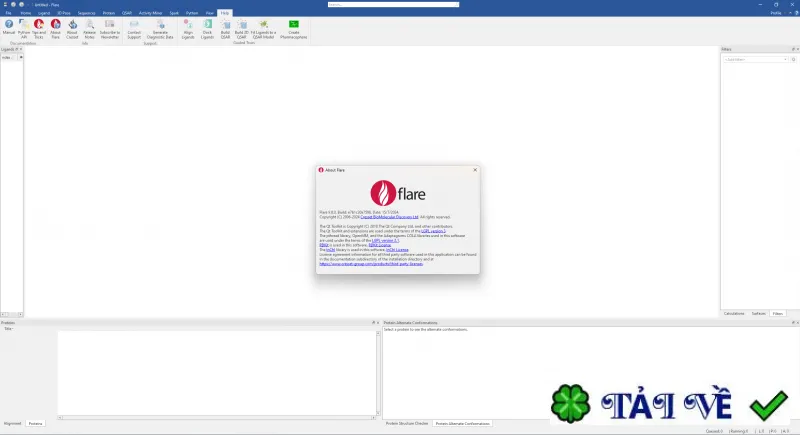Float the Proteins panel
Image resolution: width=800 pixels, height=435 pixels.
(373, 323)
